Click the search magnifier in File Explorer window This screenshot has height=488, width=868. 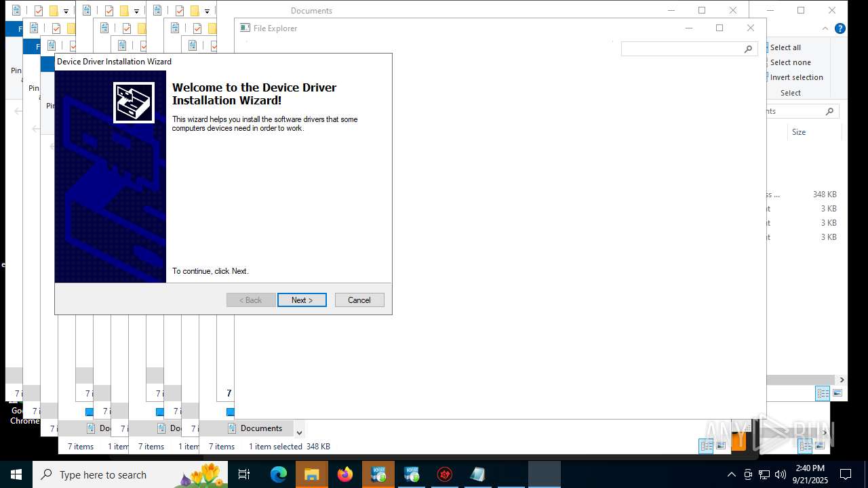tap(749, 49)
